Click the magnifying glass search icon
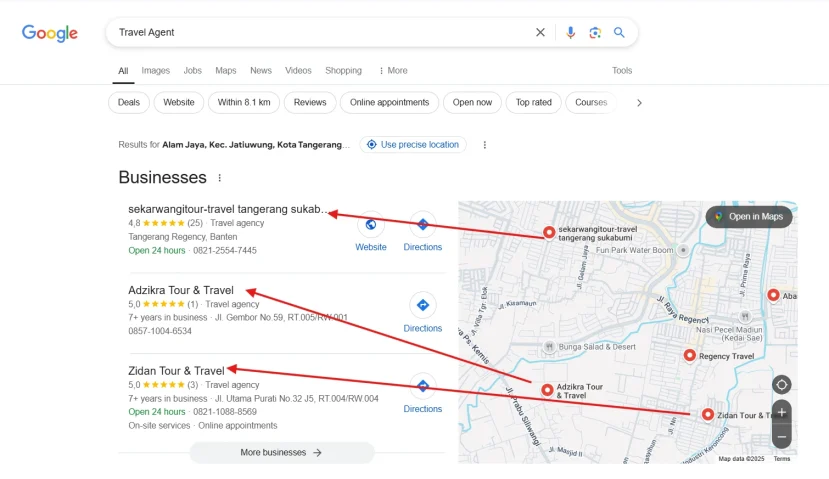829x479 pixels. (x=619, y=32)
